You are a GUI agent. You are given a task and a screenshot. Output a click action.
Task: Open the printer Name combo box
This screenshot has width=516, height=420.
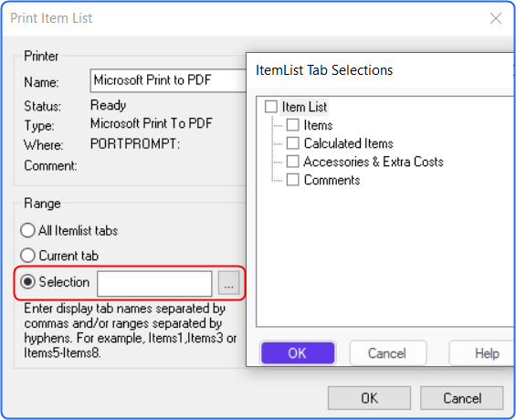168,80
